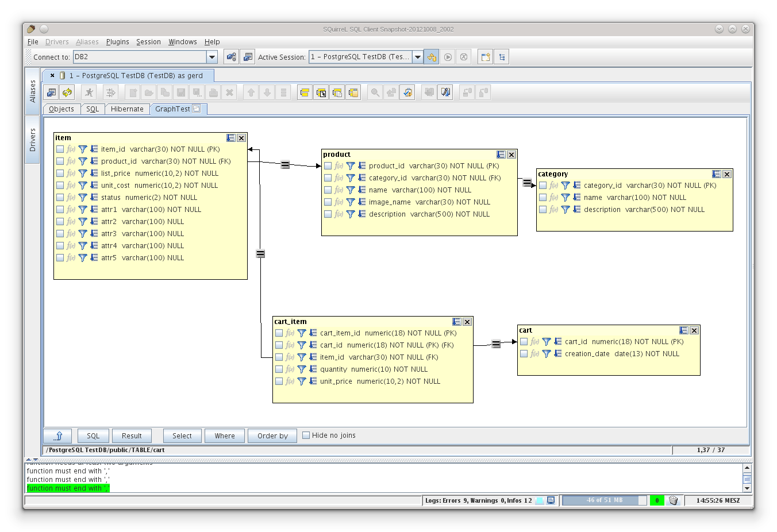This screenshot has width=777, height=532.
Task: Check the box beside creation_date in cart table
Action: click(524, 354)
